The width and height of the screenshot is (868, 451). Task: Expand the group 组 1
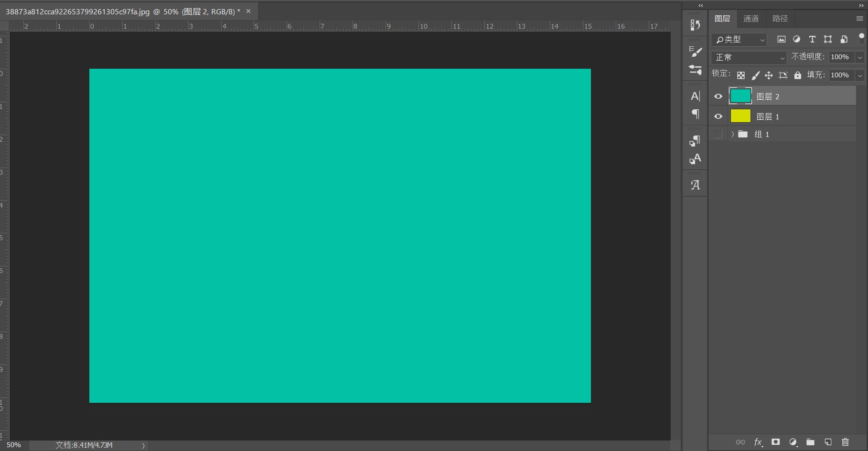point(732,134)
